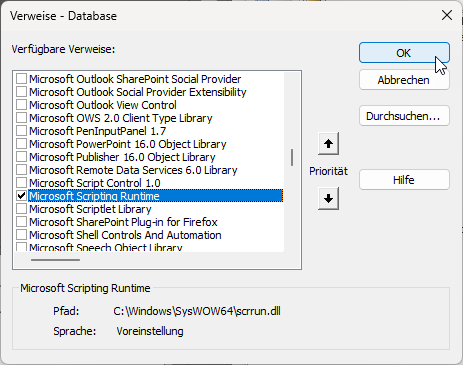463x365 pixels.
Task: Click the horizontal scrollbar thumb below the list
Action: coord(55,260)
